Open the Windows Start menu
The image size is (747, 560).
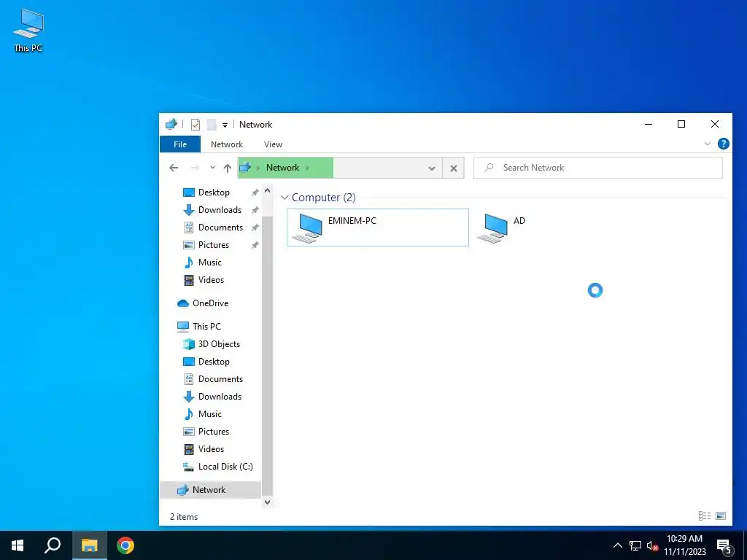tap(18, 545)
